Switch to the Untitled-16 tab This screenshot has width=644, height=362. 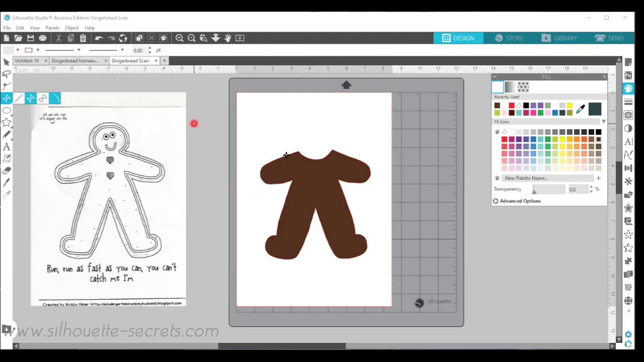27,61
